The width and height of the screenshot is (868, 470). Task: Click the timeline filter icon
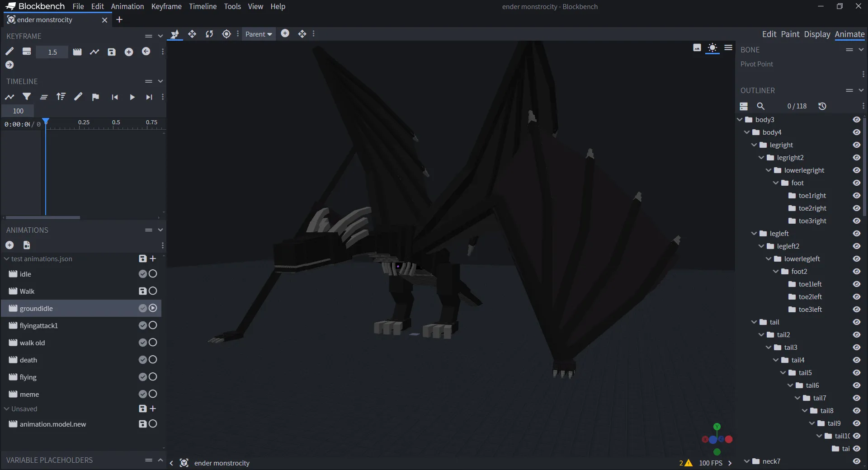pyautogui.click(x=27, y=97)
